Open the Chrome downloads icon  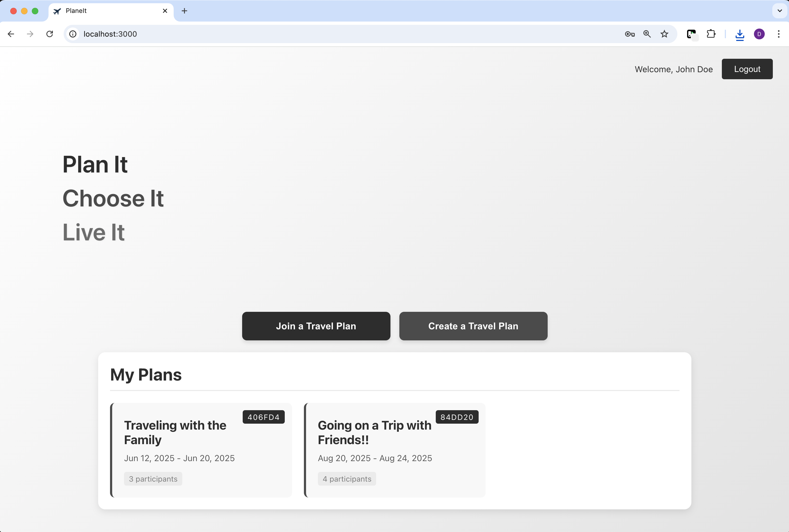(x=740, y=34)
